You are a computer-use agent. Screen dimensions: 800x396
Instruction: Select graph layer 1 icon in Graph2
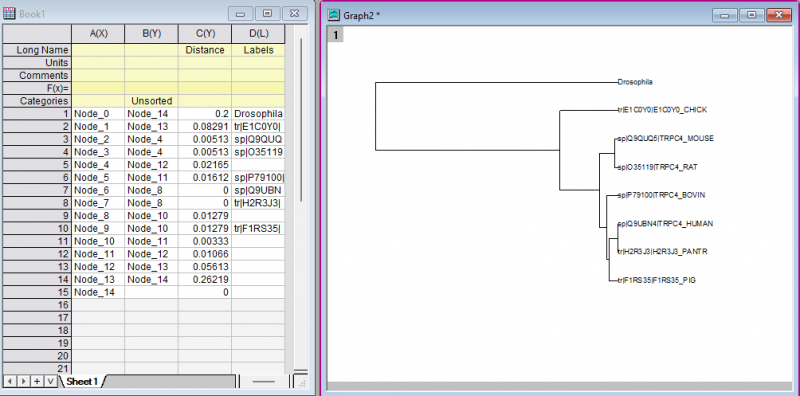pos(336,35)
